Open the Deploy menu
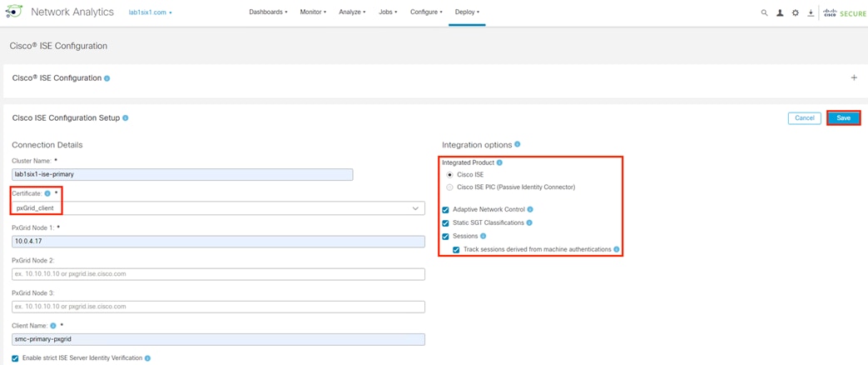Image resolution: width=868 pixels, height=365 pixels. click(467, 12)
